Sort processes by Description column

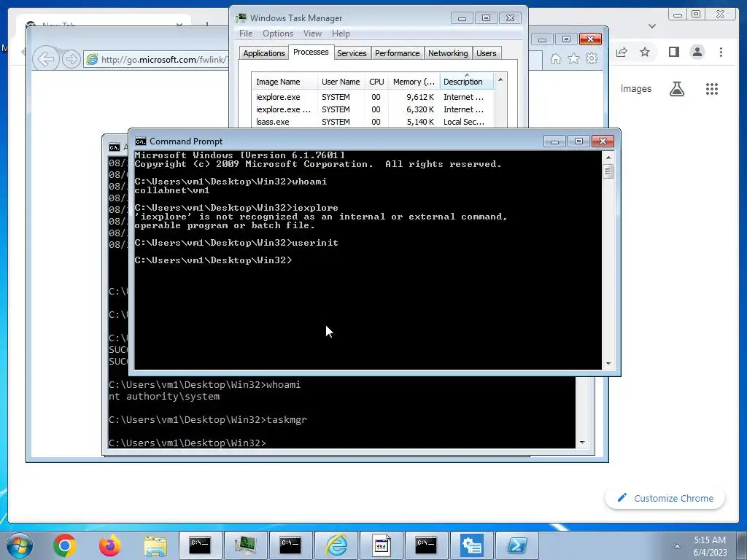coord(466,82)
